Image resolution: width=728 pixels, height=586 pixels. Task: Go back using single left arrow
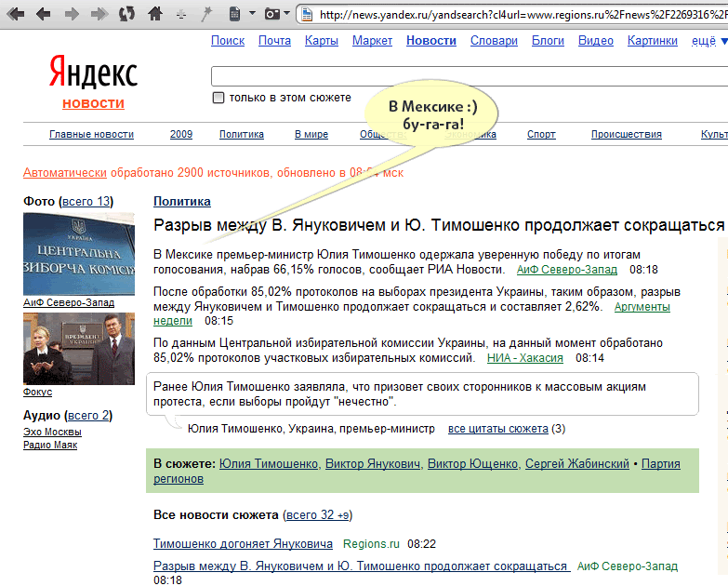pos(44,14)
